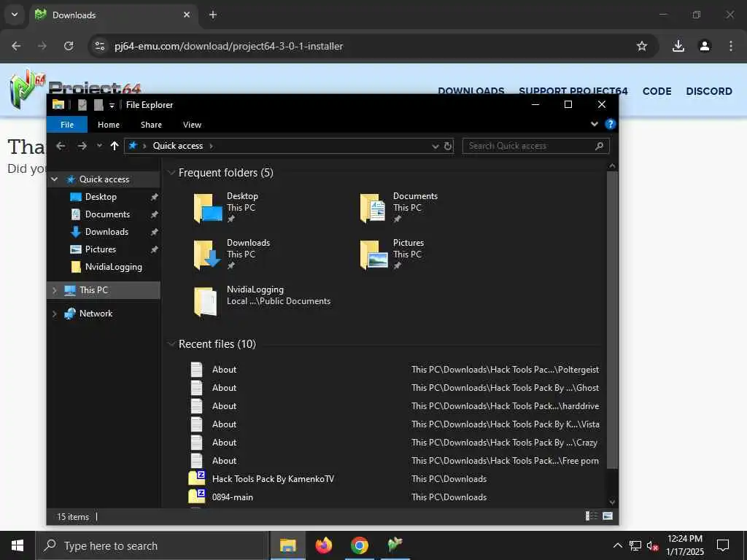Click Firefox icon in taskbar
Image resolution: width=747 pixels, height=560 pixels.
pos(323,545)
